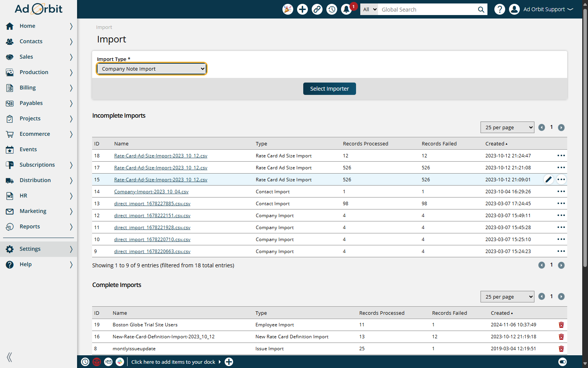Expand the Distribution sidebar menu
Viewport: 588px width, 368px height.
71,180
